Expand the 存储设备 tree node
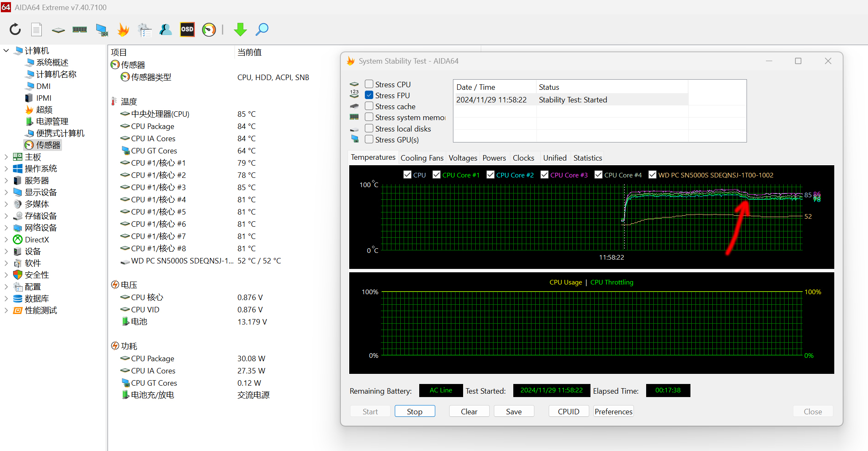 [x=6, y=216]
